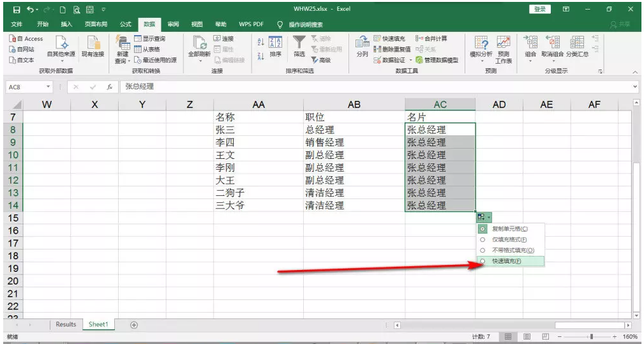
Task: Switch to the Insert (插入) tab
Action: (x=66, y=24)
